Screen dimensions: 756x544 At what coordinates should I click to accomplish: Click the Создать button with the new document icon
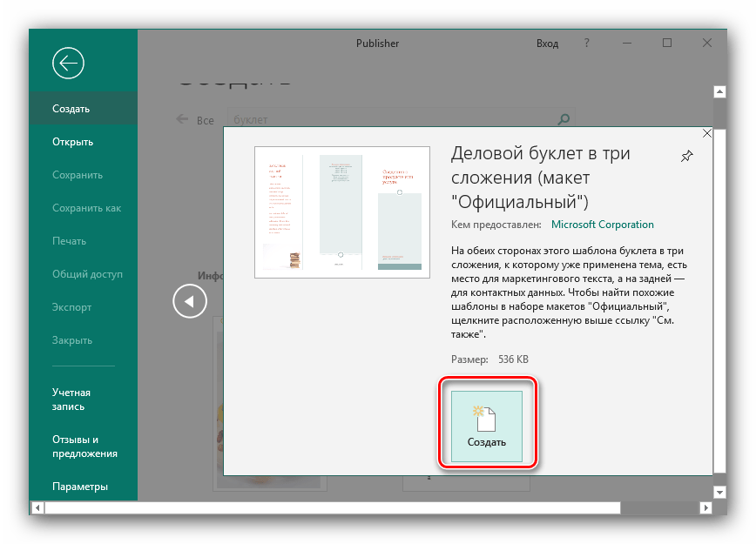(x=487, y=426)
